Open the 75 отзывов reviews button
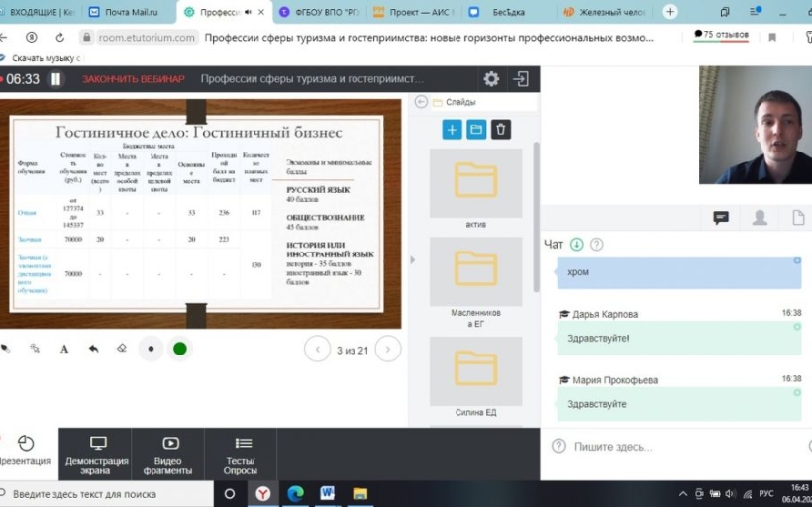812x507 pixels. [x=721, y=35]
